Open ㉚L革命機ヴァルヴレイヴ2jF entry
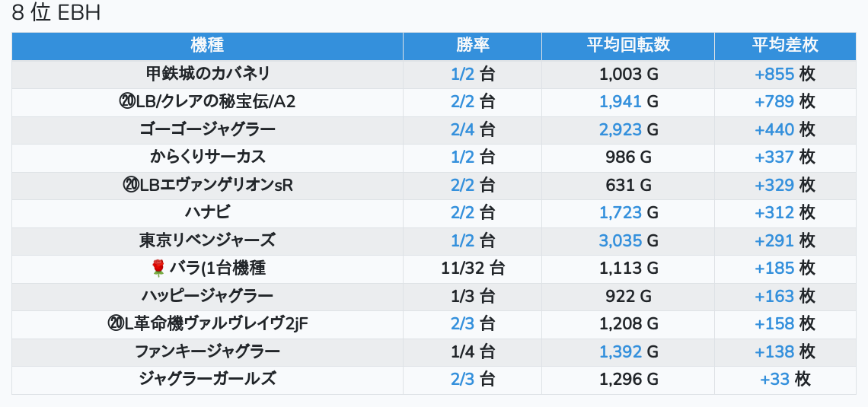This screenshot has height=407, width=868. (207, 323)
